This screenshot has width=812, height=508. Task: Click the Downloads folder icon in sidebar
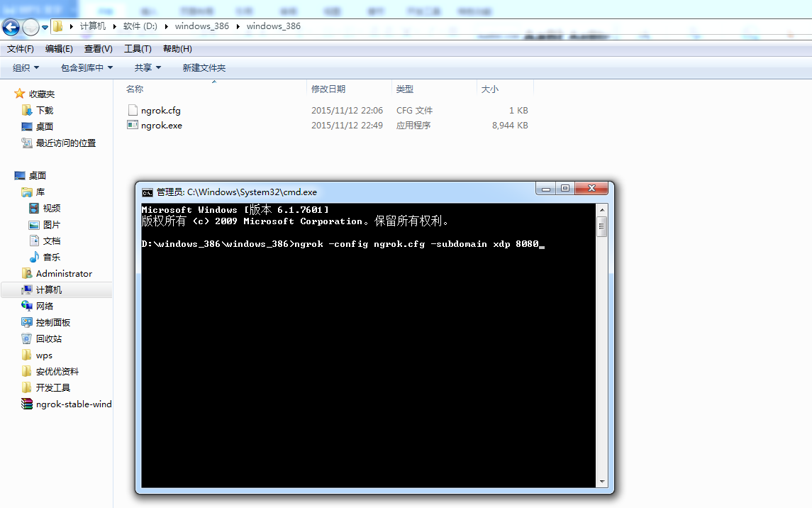pos(27,110)
